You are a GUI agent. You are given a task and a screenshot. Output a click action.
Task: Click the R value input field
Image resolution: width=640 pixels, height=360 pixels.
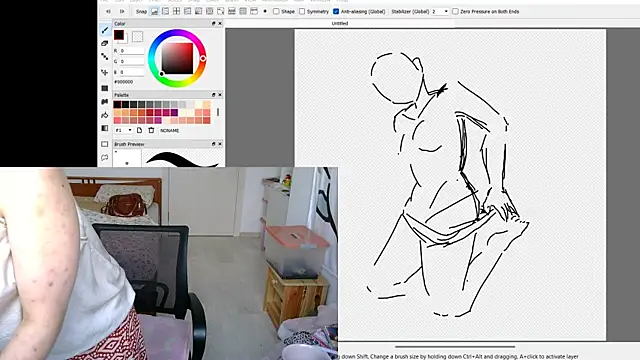(x=132, y=51)
